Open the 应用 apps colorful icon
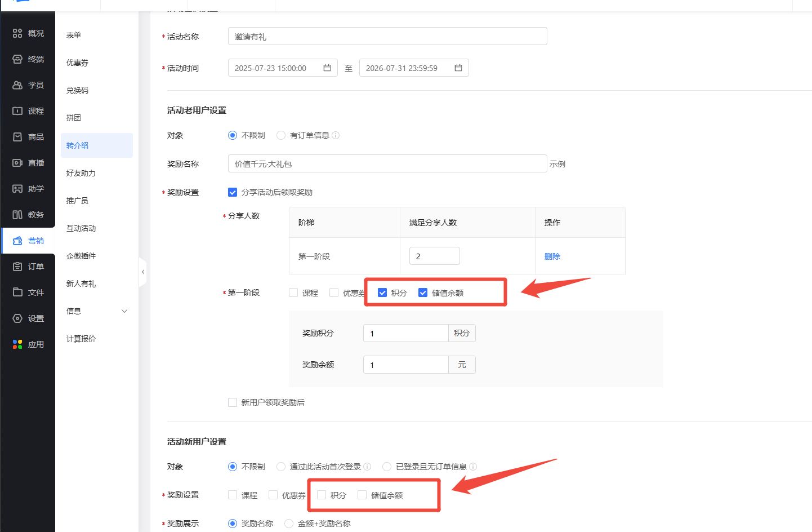Image resolution: width=812 pixels, height=532 pixels. click(x=17, y=344)
